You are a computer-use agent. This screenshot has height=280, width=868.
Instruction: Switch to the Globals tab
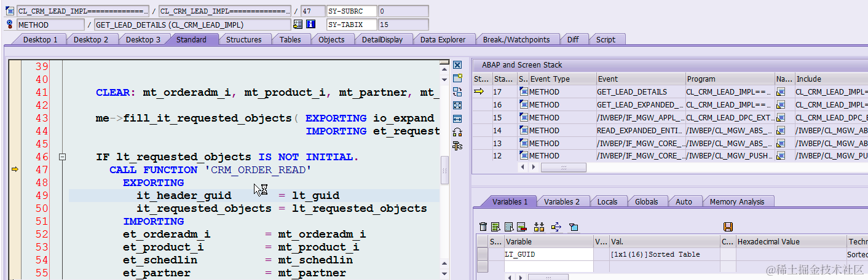click(647, 201)
